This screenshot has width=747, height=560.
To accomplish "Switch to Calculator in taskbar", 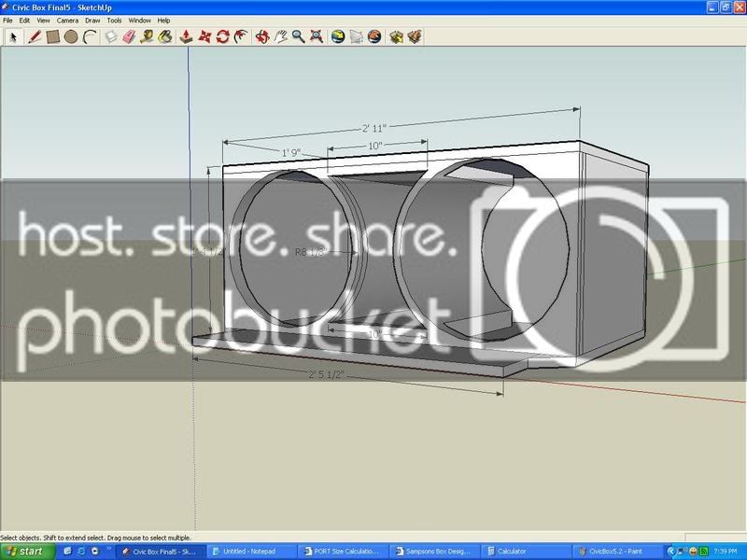I will point(526,552).
